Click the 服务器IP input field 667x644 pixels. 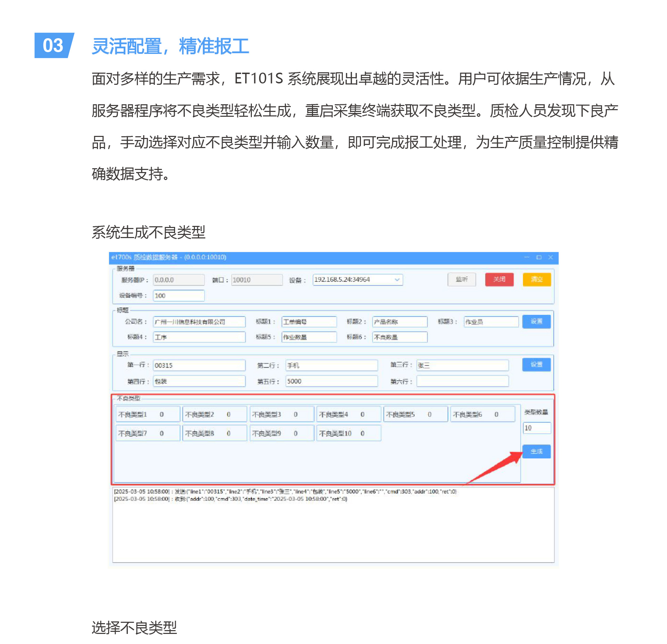[x=179, y=280]
